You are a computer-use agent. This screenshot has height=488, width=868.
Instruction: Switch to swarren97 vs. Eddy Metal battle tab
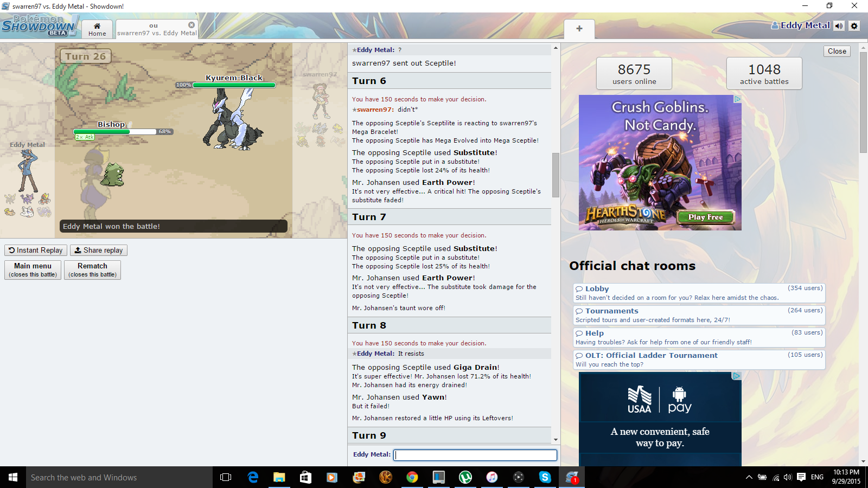157,29
